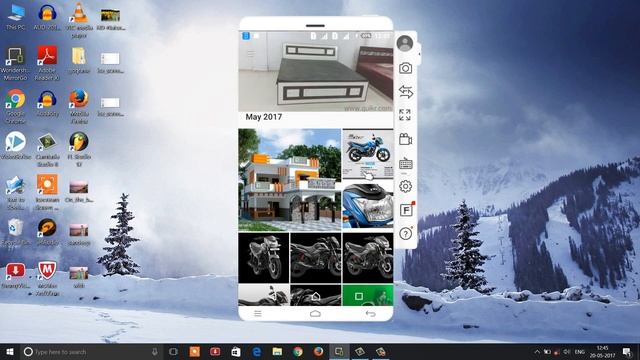Image resolution: width=640 pixels, height=360 pixels.
Task: Tap the phone's menu navigation button
Action: [x=258, y=313]
